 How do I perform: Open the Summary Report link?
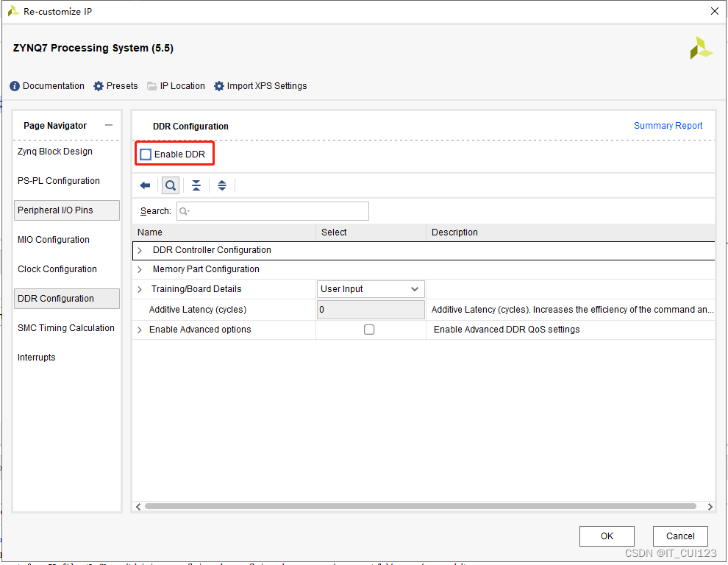click(x=668, y=126)
